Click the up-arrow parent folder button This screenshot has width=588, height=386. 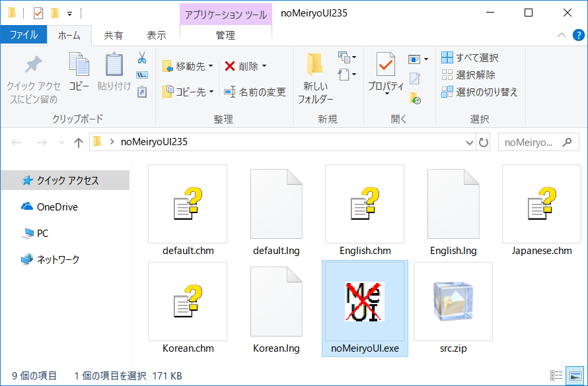coord(79,142)
